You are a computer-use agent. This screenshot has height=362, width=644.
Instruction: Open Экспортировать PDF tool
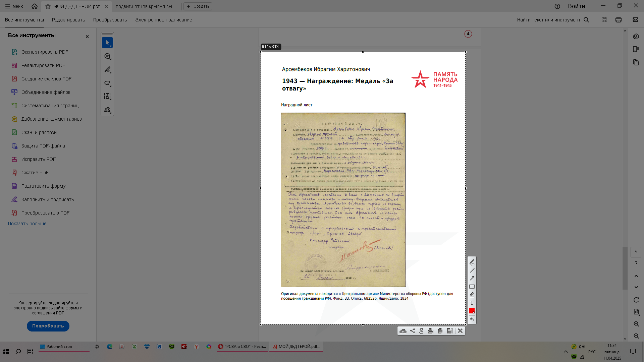(x=45, y=52)
